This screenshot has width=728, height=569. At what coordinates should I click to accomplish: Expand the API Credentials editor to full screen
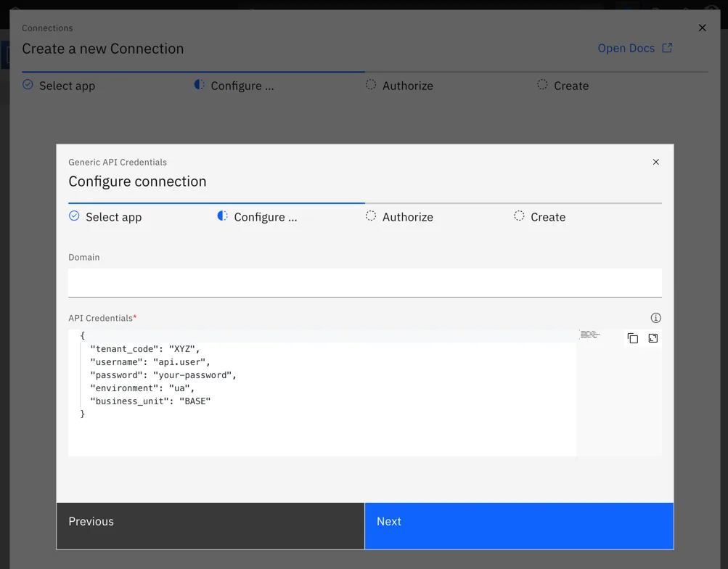[x=653, y=338]
